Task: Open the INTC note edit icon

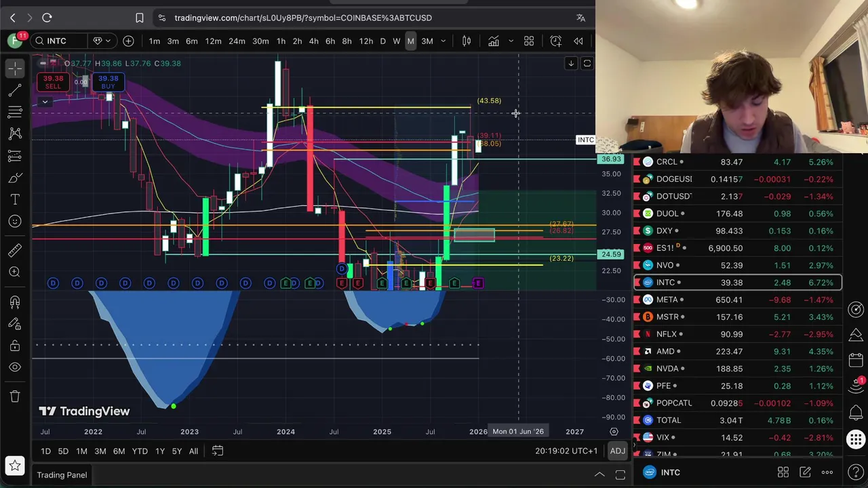Action: [x=805, y=472]
